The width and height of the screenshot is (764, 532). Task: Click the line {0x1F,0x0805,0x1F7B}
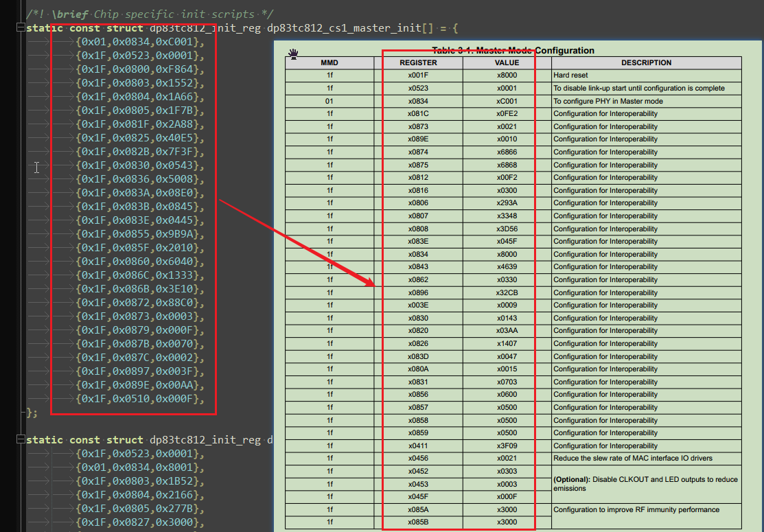(x=140, y=110)
